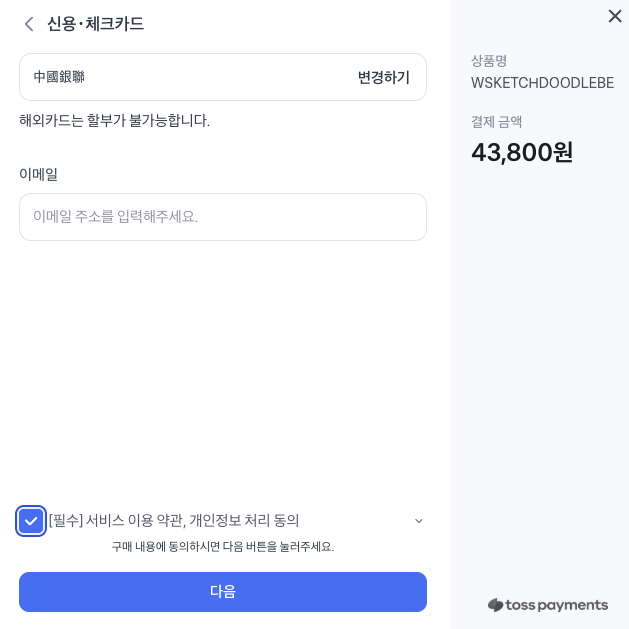Click the toss payments wordmark text
This screenshot has height=629, width=629.
coord(557,605)
